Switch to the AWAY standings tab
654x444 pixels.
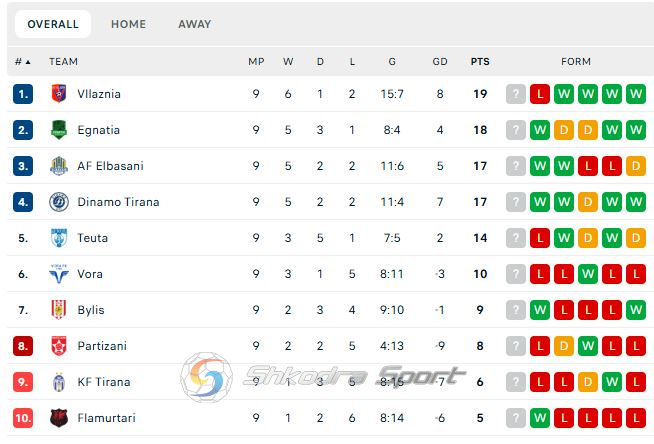194,24
